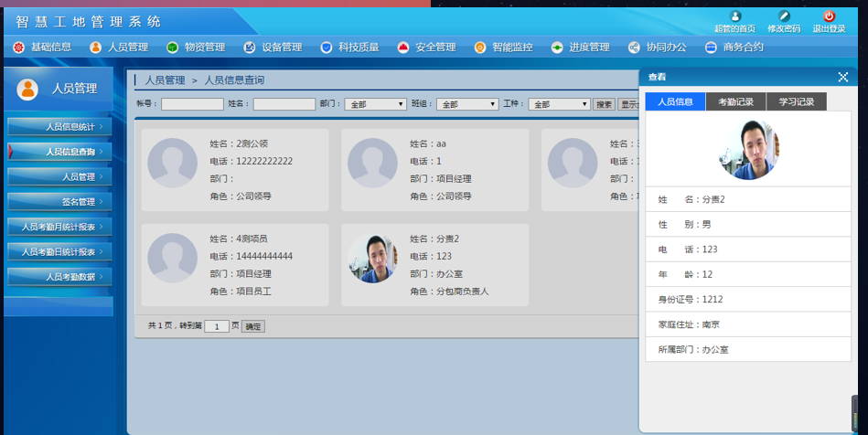Switch to the 人员信息 tab
Viewport: 868px width, 435px height.
pyautogui.click(x=675, y=101)
